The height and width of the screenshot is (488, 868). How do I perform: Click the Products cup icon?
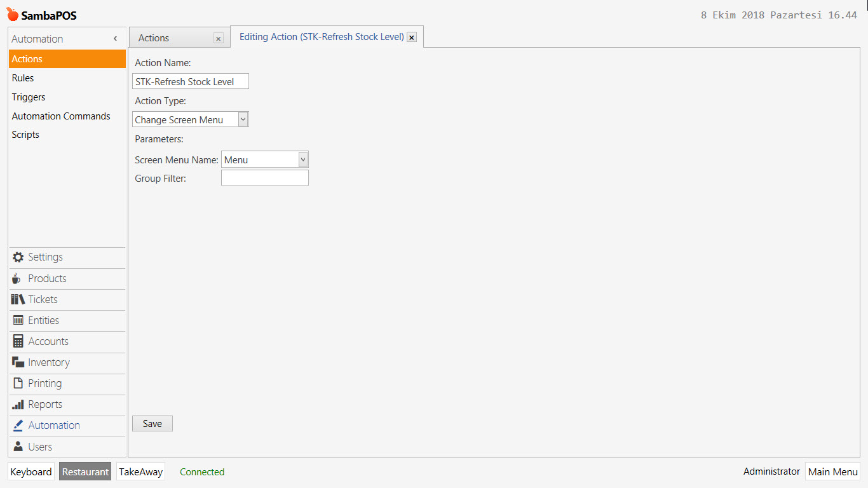coord(17,279)
